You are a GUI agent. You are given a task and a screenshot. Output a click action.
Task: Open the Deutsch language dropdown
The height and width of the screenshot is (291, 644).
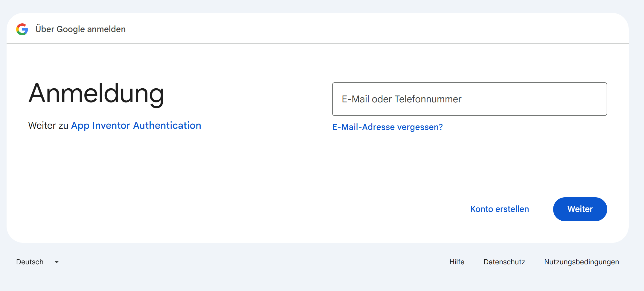[38, 262]
